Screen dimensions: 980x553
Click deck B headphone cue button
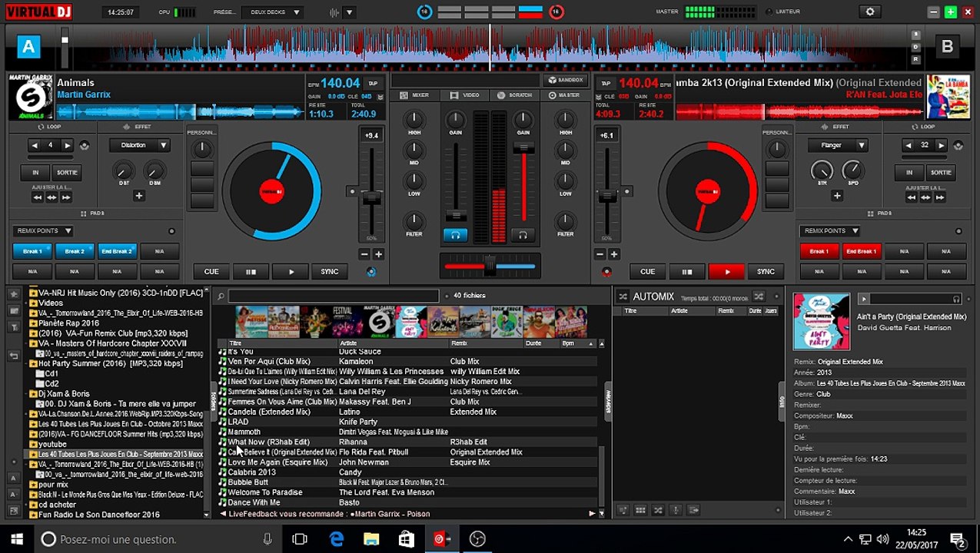[x=523, y=235]
